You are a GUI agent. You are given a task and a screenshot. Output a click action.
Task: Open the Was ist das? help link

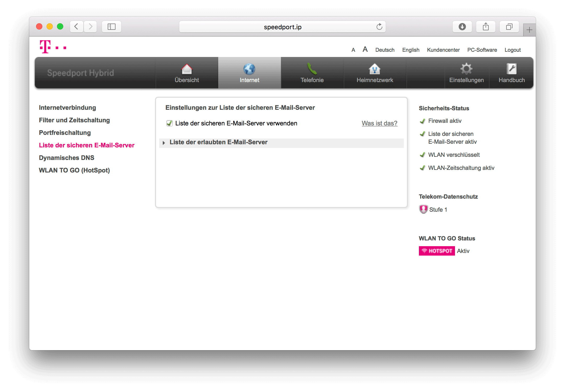tap(379, 123)
